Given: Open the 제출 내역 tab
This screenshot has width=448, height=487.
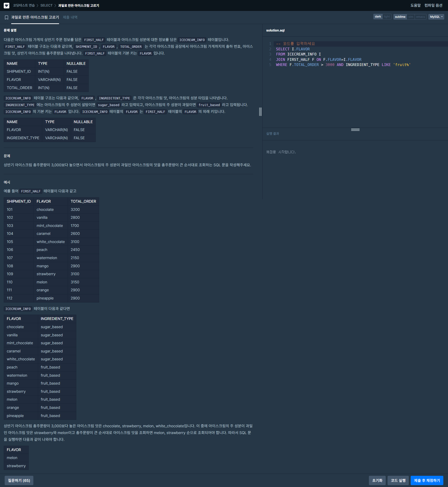Looking at the screenshot, I should pyautogui.click(x=70, y=17).
